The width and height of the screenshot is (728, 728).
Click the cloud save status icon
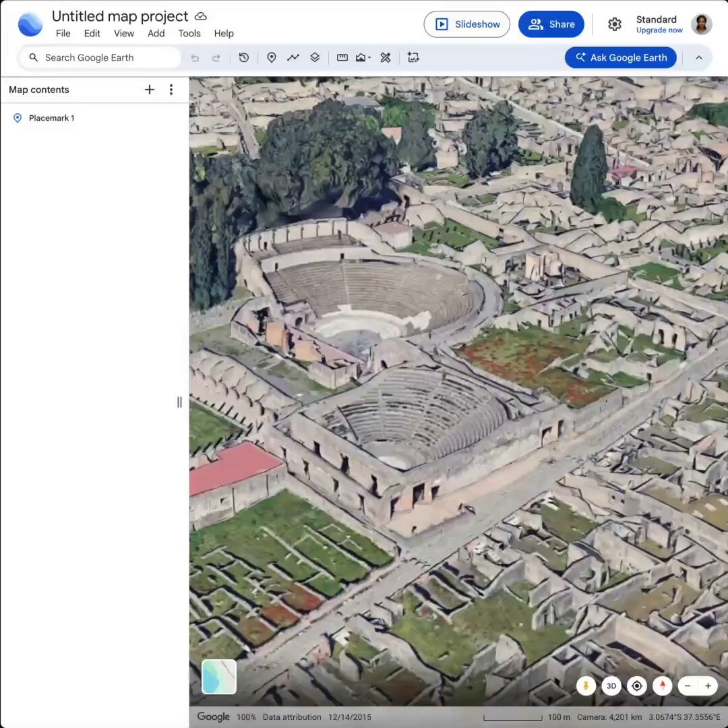pos(201,16)
